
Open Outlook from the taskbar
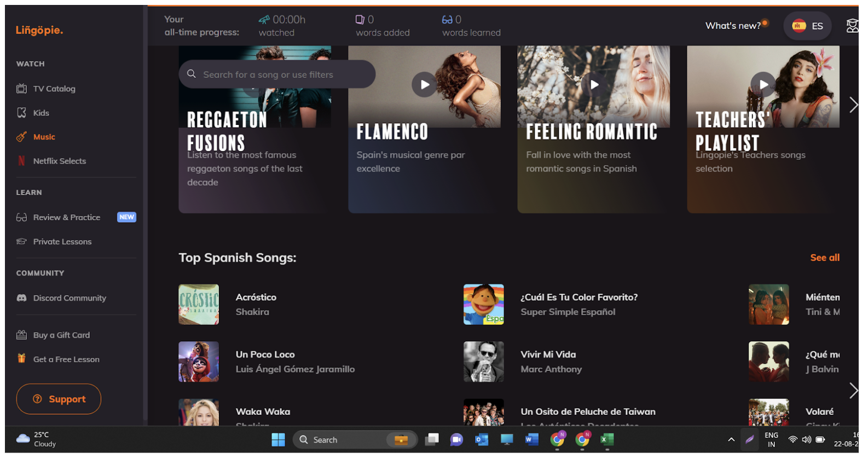point(482,439)
